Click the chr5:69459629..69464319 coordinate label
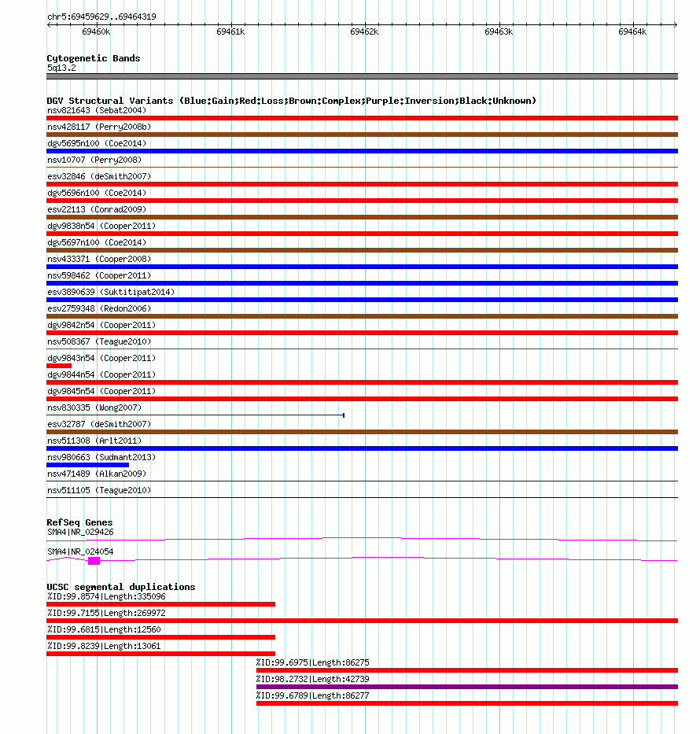 coord(101,17)
